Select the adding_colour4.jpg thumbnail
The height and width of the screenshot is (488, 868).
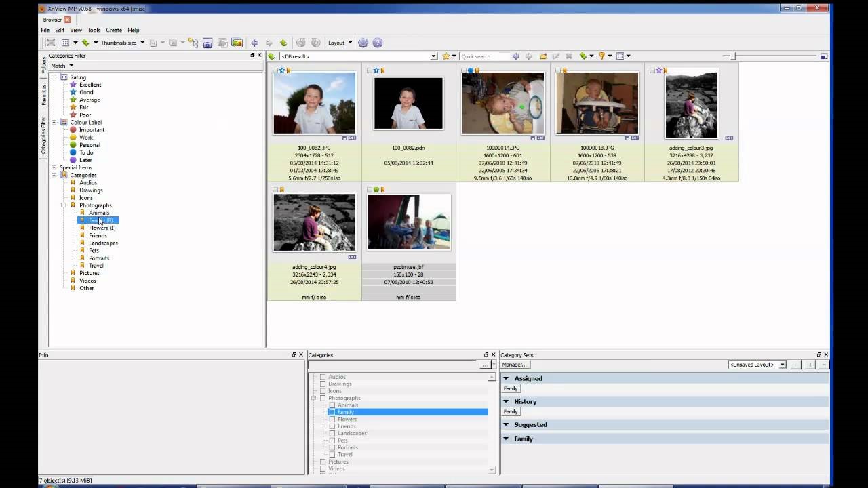(x=313, y=222)
